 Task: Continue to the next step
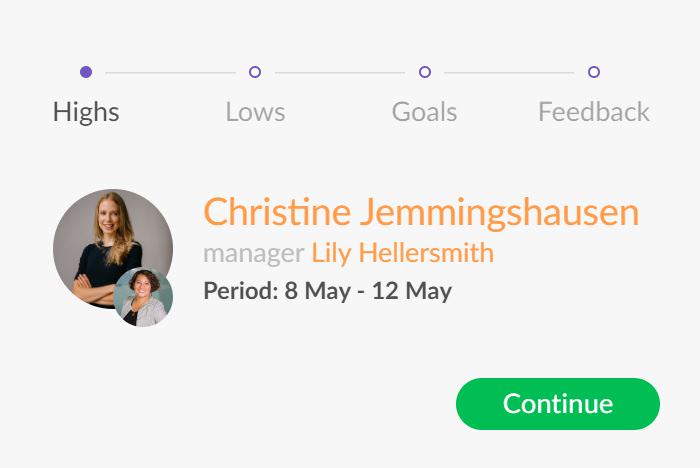pyautogui.click(x=558, y=404)
